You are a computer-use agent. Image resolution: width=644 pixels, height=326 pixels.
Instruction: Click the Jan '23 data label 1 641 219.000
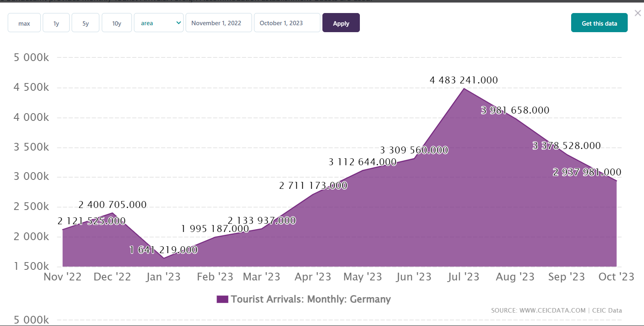click(x=164, y=250)
